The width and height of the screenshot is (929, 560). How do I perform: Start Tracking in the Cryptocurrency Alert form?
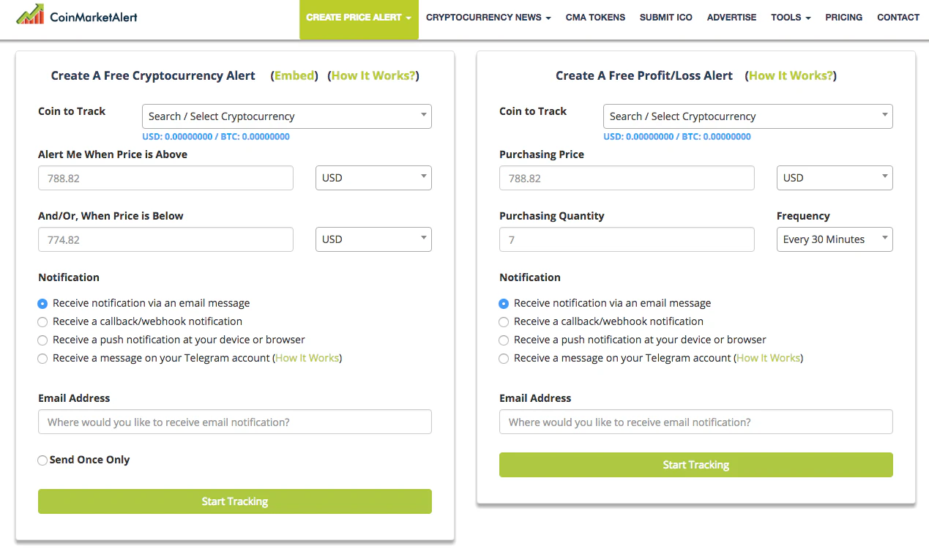coord(235,501)
